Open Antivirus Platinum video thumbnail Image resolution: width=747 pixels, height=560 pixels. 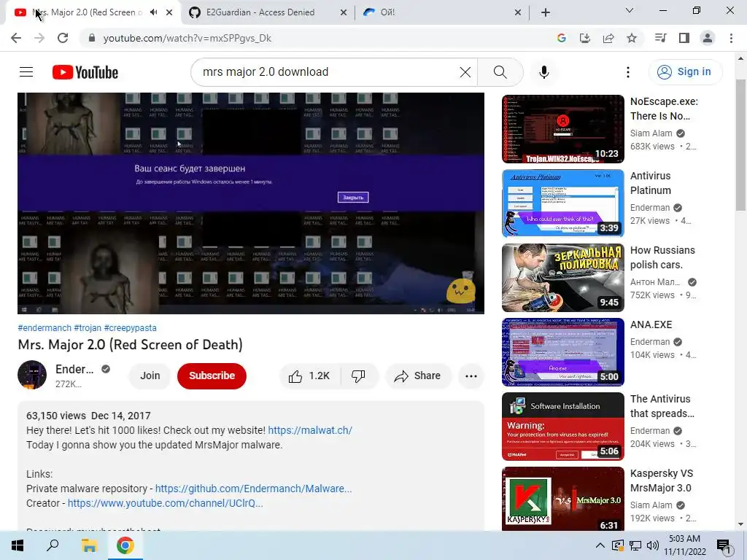coord(562,203)
